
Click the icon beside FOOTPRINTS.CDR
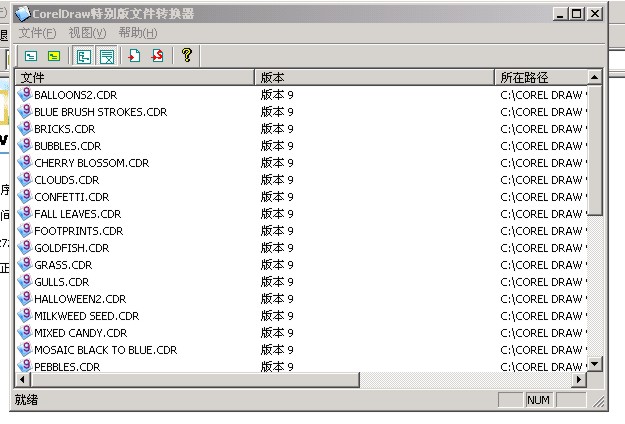point(25,231)
